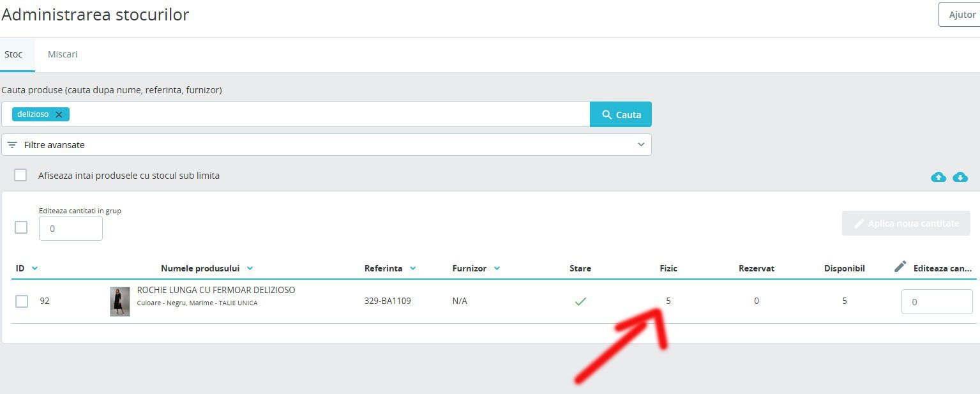Click the Culoare - Negru, Marime - TALIE UNICA text
The image size is (980, 394).
click(x=197, y=303)
